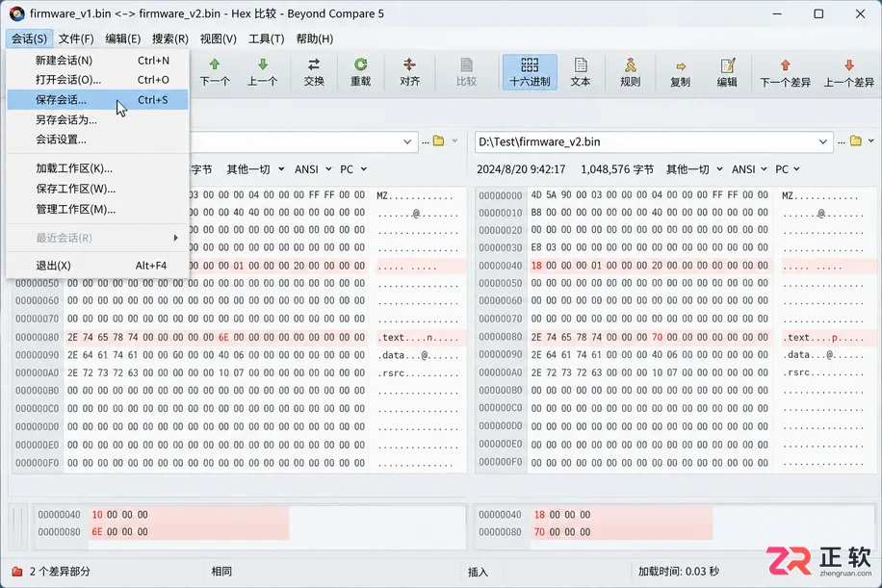Click offset 000000F0 in the left pane
This screenshot has width=882, height=588.
point(38,463)
